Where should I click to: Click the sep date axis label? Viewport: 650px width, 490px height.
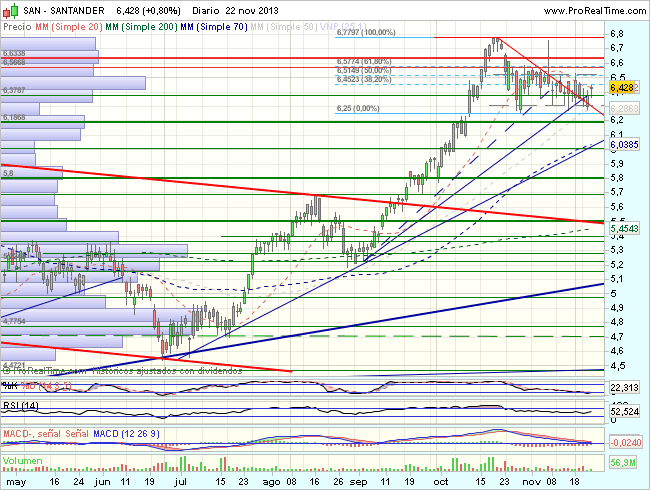point(359,482)
